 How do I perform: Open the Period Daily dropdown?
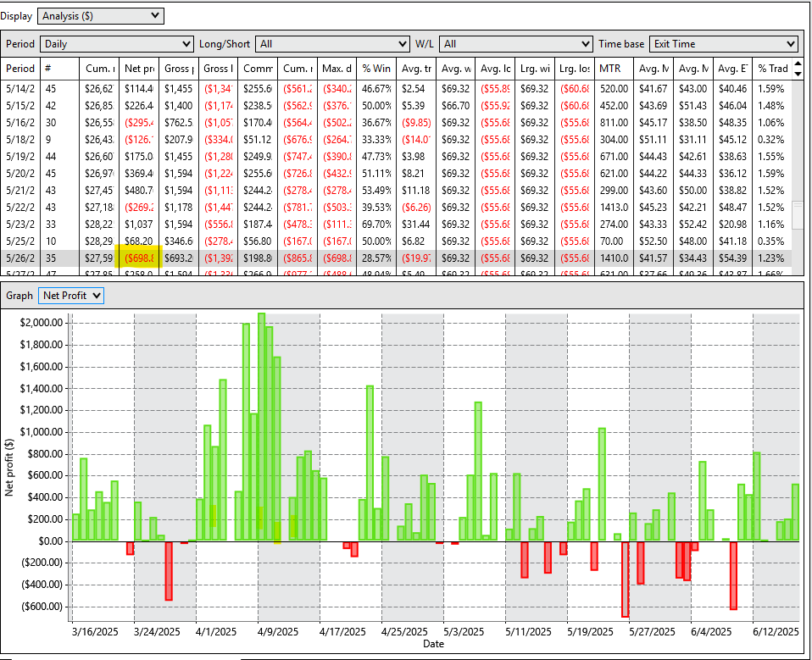click(x=116, y=44)
